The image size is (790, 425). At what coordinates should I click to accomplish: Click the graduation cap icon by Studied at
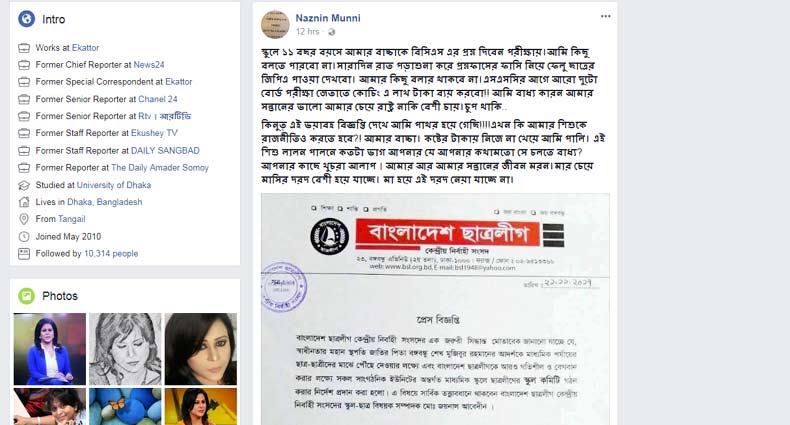pos(24,185)
